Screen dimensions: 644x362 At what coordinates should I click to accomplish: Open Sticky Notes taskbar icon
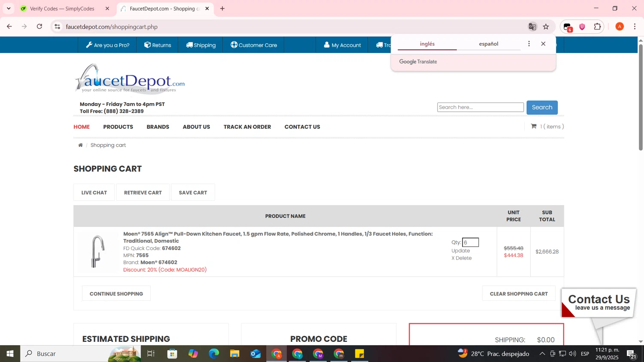tap(359, 354)
